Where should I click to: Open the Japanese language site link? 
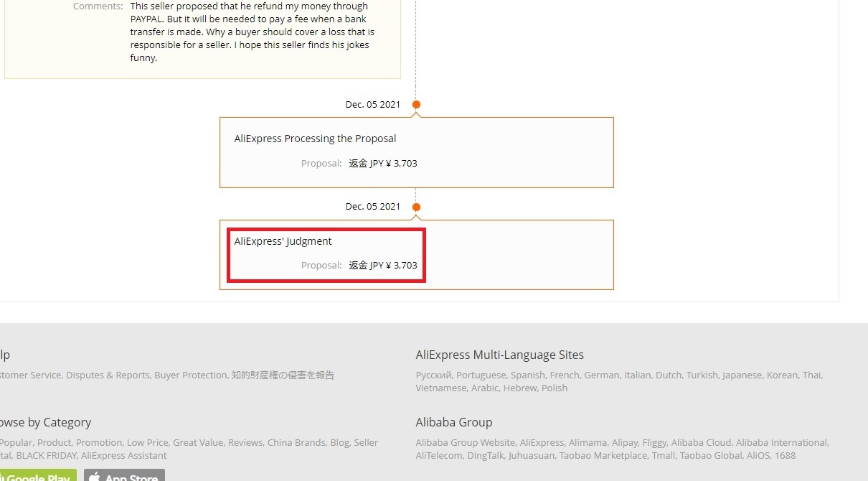pos(742,375)
